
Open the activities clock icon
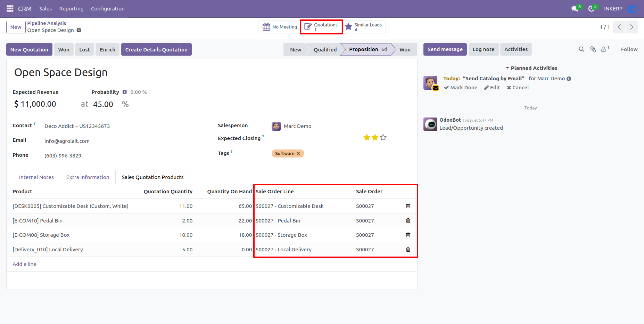coord(591,9)
